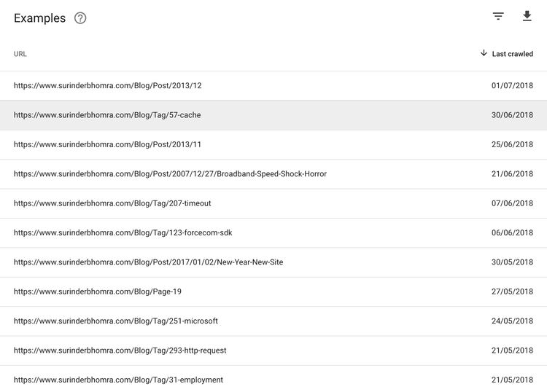This screenshot has height=392, width=547.
Task: Sort by the Last crawled column
Action: [x=512, y=54]
